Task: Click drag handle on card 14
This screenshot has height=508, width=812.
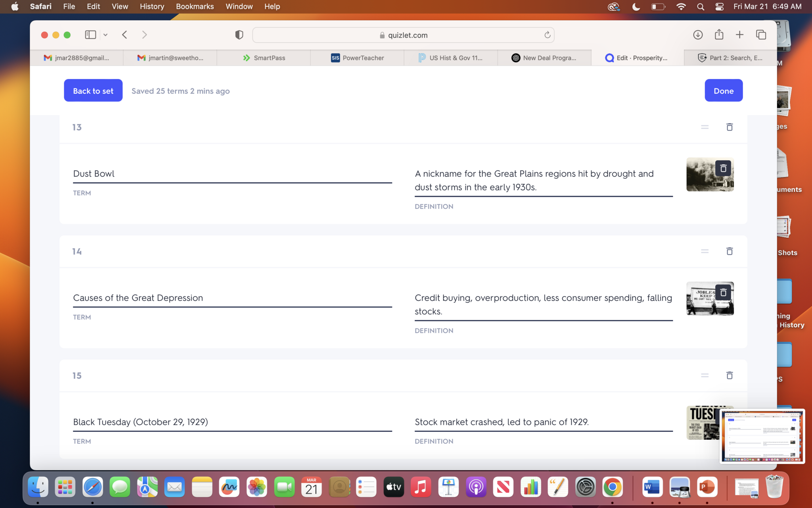Action: pos(705,251)
